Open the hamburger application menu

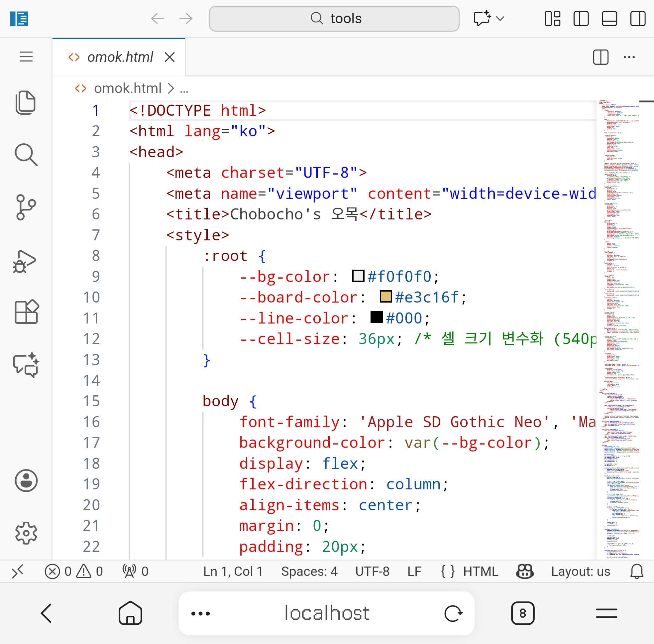[26, 57]
